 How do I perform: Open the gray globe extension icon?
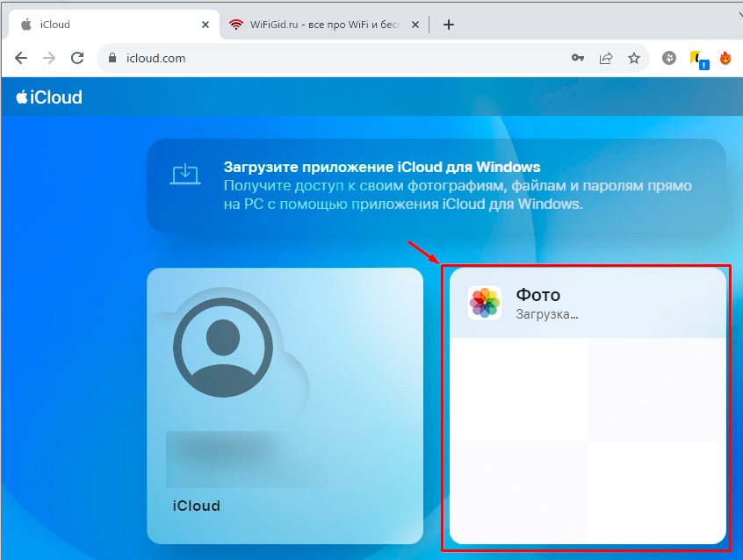click(669, 58)
